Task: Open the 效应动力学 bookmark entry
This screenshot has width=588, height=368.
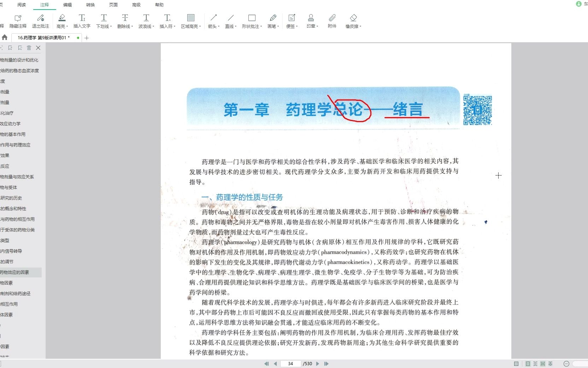Action: click(x=10, y=124)
